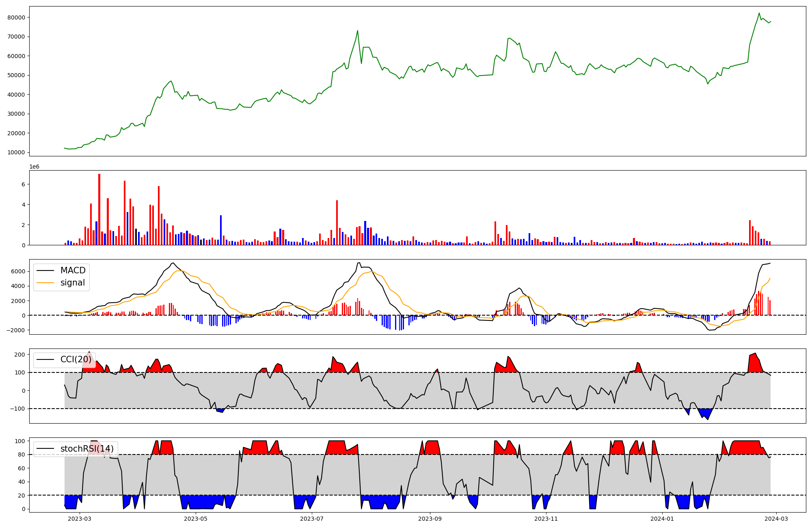Click the 80000 price axis tick label
Screen dimensions: 812x528
16,17
